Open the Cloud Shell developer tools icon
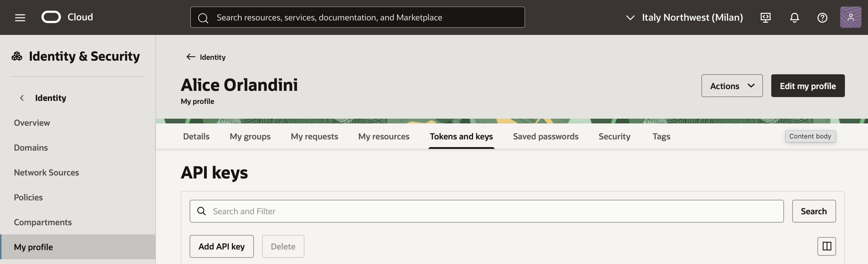This screenshot has width=868, height=264. (765, 17)
